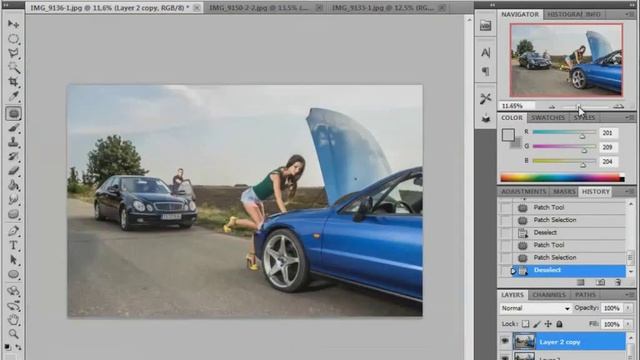Select the Elliptical Marquee tool

point(13,39)
